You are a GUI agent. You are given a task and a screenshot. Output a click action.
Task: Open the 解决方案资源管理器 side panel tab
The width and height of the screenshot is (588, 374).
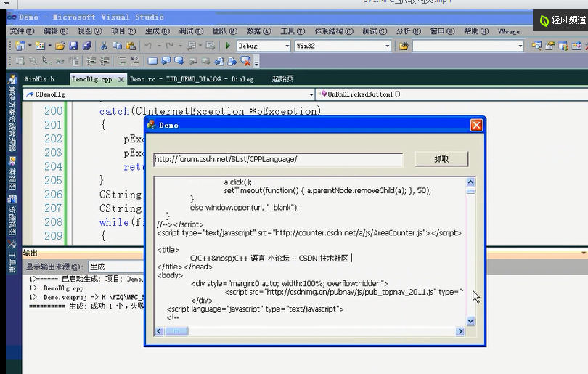click(12, 113)
